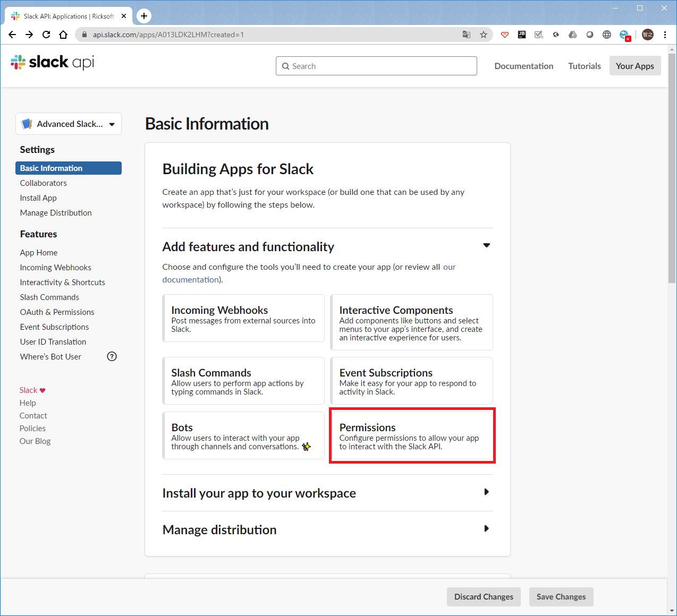Go back to the previous page
This screenshot has height=616, width=677.
point(12,35)
